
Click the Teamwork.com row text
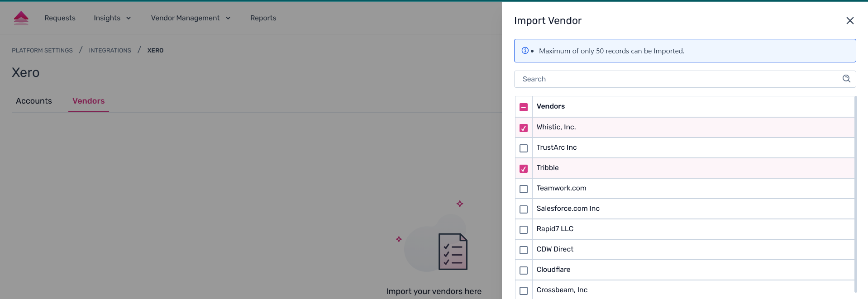pyautogui.click(x=561, y=188)
